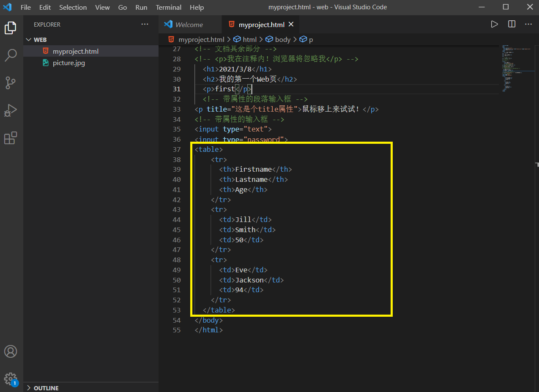Click the closing </table> tag
The image size is (539, 392).
(x=219, y=310)
